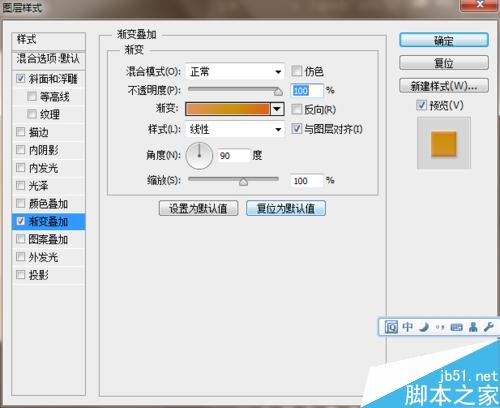This screenshot has width=500, height=408.
Task: Click the 角度 angle dial
Action: (x=199, y=156)
